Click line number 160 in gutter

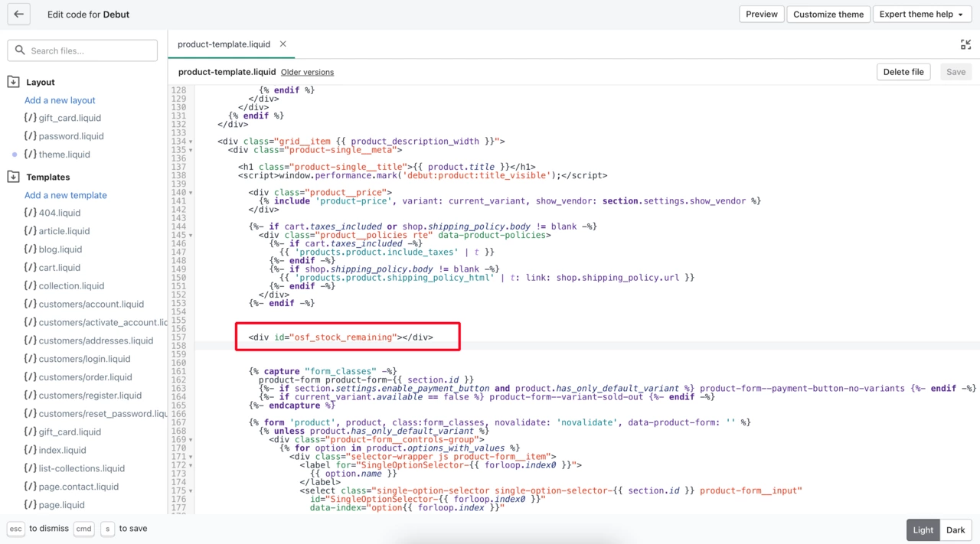click(179, 363)
